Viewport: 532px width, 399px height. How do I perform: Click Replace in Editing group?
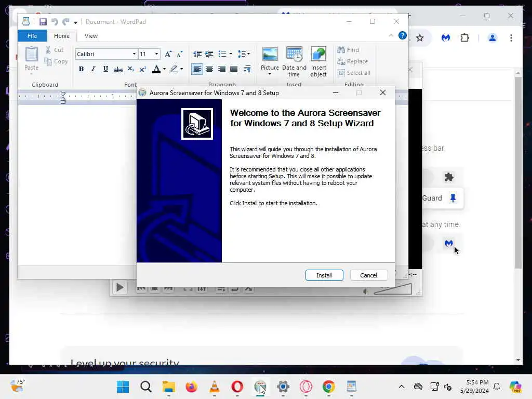pos(353,61)
